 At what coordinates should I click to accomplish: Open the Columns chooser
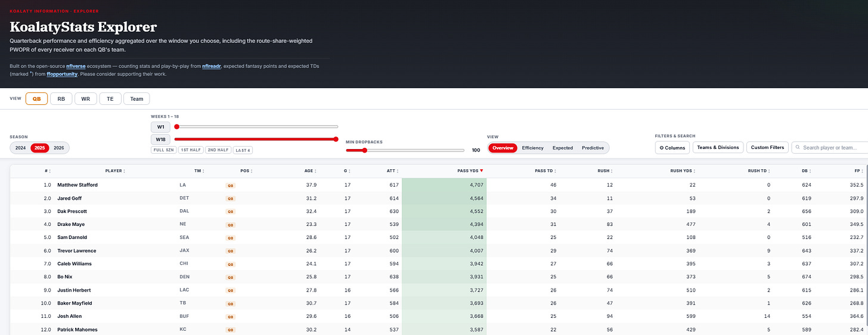[672, 147]
